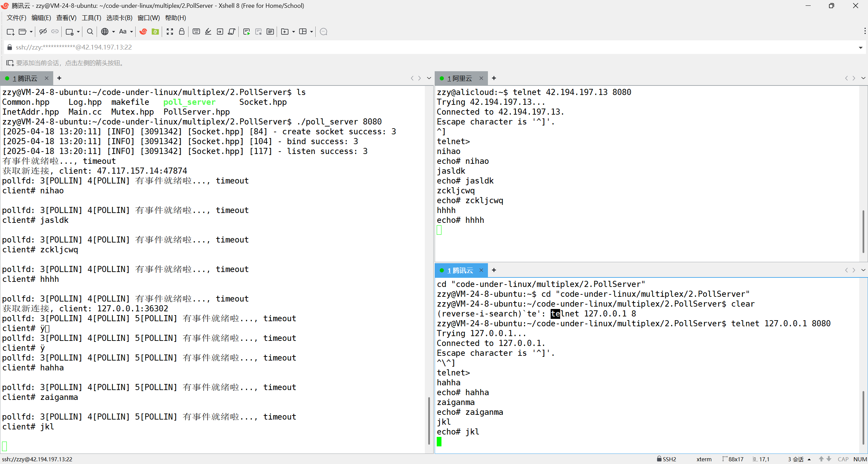Click the padlock lock-screen icon

coord(182,32)
